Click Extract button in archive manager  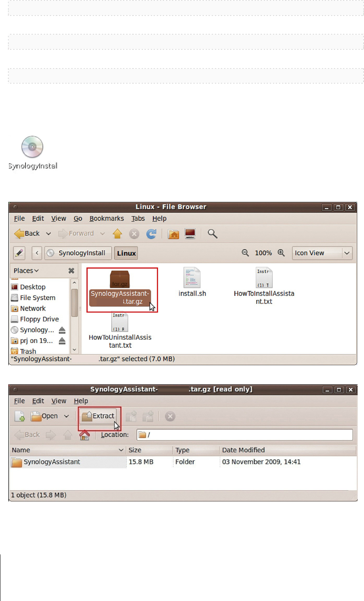coord(98,416)
